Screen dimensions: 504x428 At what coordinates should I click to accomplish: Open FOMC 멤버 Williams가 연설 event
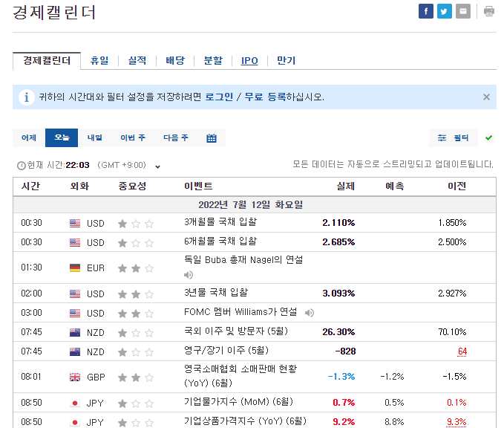coord(240,312)
